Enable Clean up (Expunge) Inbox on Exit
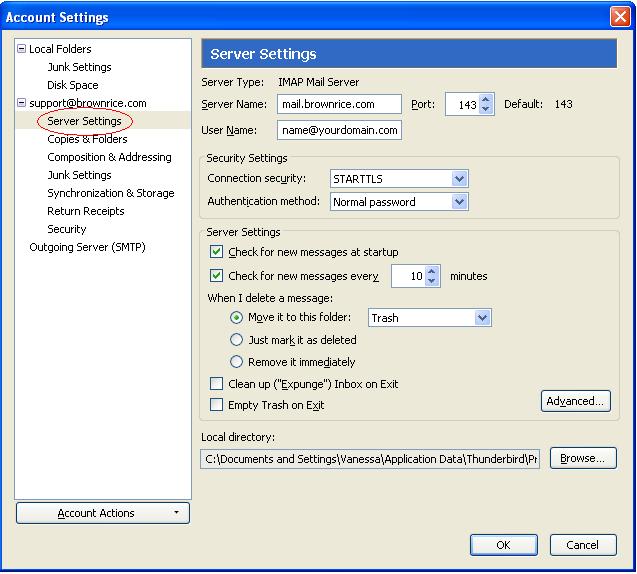Viewport: 637px width, 574px height. (x=216, y=383)
